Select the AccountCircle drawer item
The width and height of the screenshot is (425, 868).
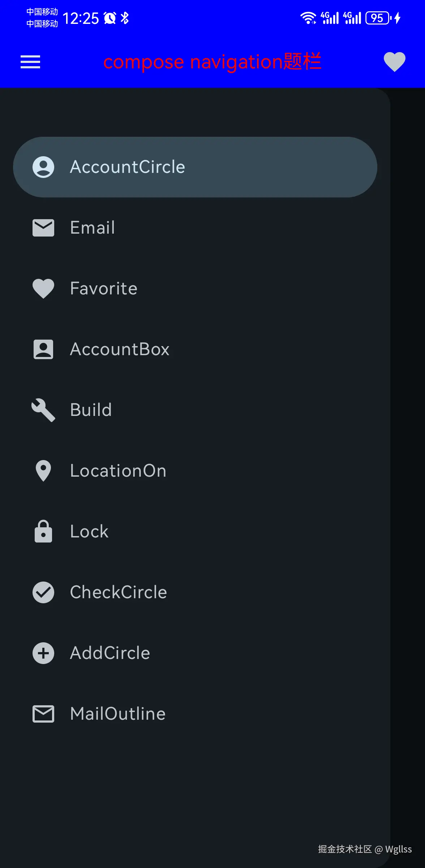coord(195,167)
